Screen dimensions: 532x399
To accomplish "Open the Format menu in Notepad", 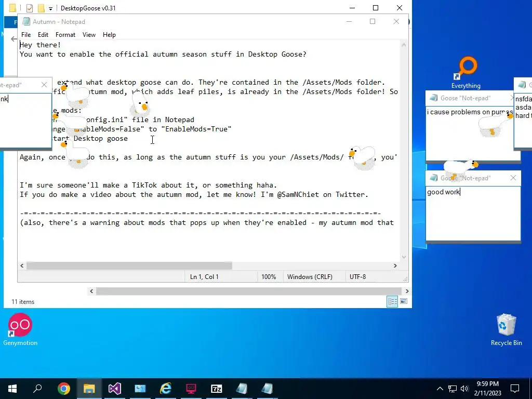I will click(65, 35).
